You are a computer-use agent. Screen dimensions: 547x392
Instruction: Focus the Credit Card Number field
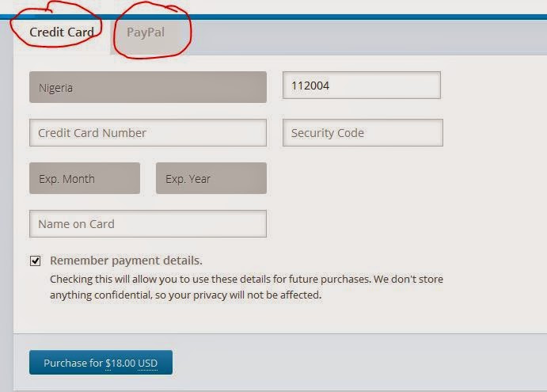[x=147, y=133]
